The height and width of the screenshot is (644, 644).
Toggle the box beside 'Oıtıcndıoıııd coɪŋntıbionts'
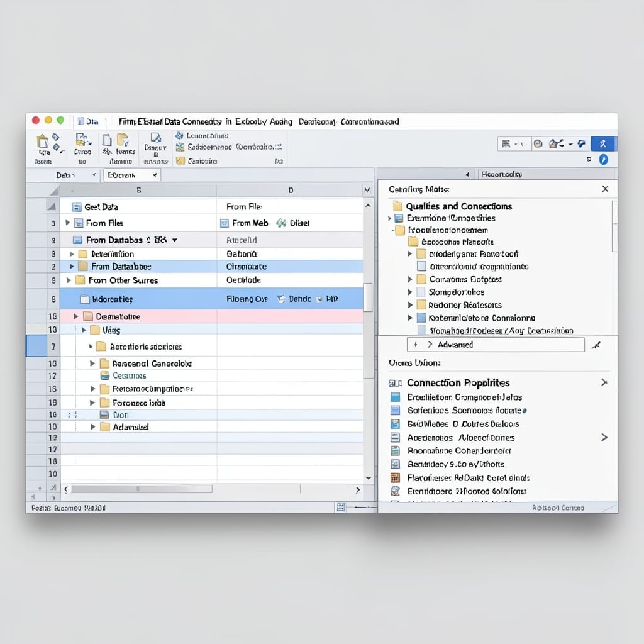421,266
